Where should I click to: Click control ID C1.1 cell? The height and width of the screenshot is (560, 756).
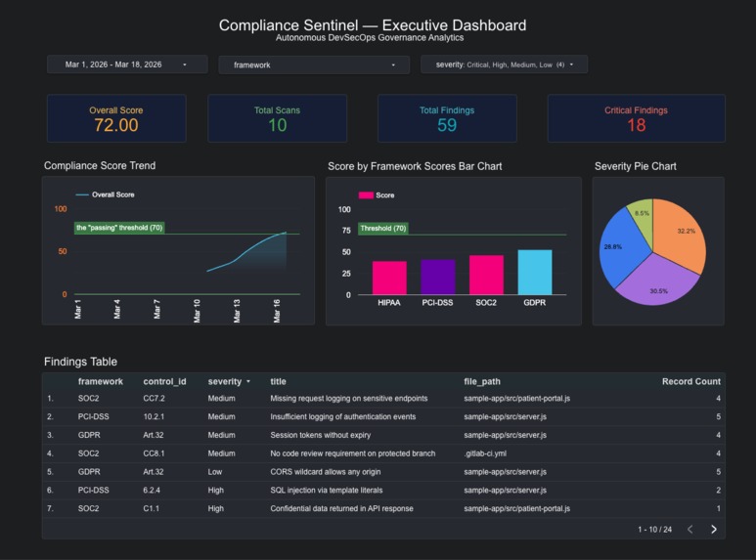tap(151, 508)
